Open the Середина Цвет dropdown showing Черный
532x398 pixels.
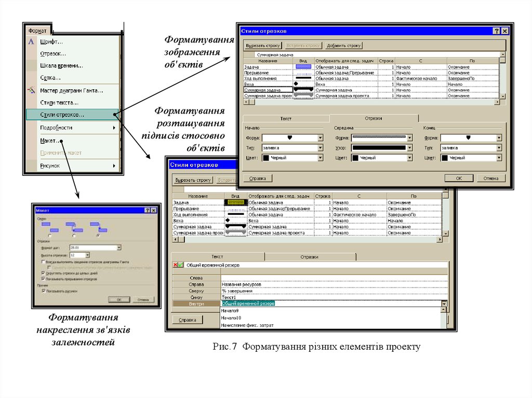click(x=410, y=158)
